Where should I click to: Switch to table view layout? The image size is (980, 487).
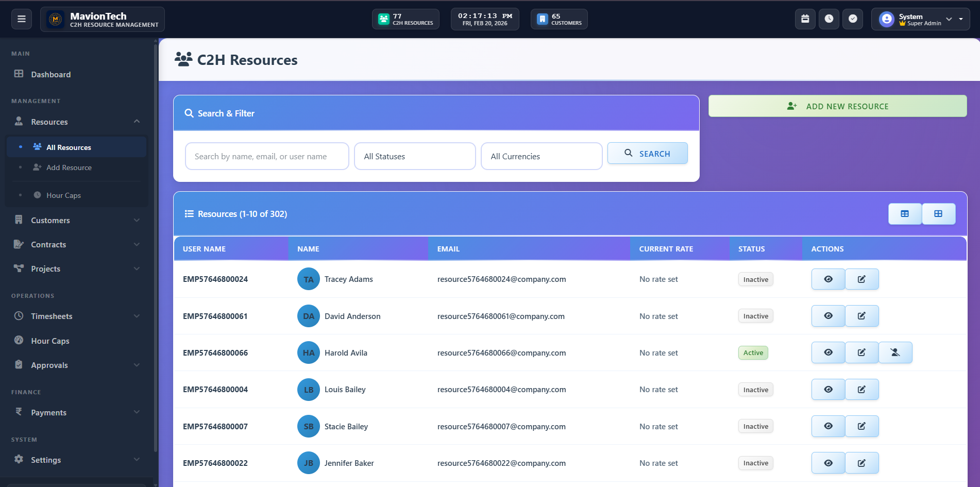[x=905, y=214]
